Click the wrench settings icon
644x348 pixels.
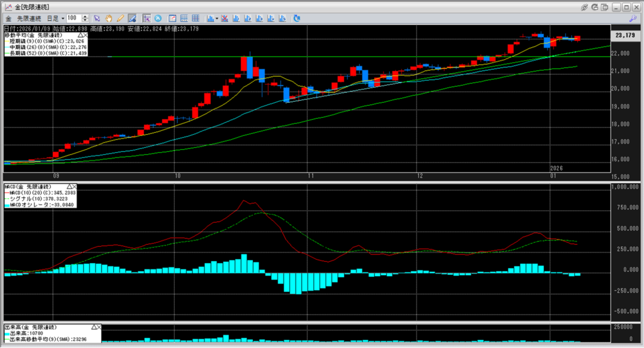(x=633, y=18)
